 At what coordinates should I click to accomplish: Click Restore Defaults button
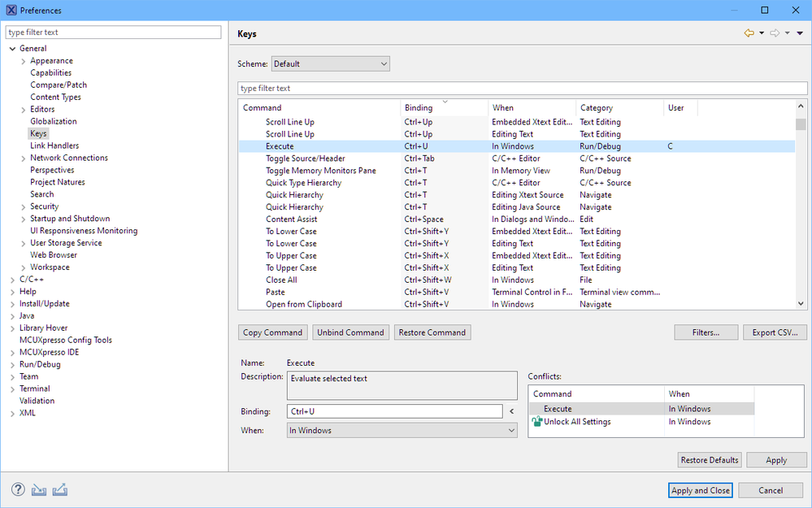[x=710, y=460]
